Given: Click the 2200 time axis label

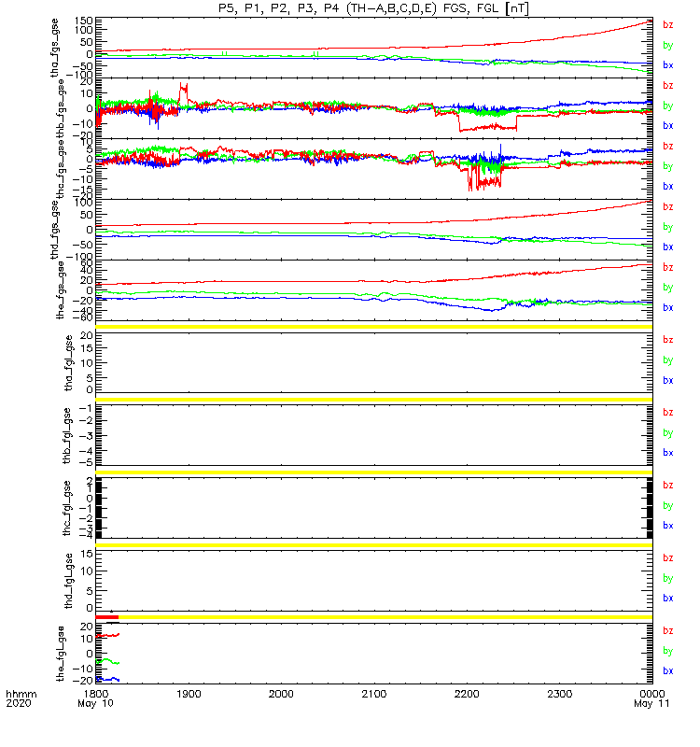Looking at the screenshot, I should (467, 694).
